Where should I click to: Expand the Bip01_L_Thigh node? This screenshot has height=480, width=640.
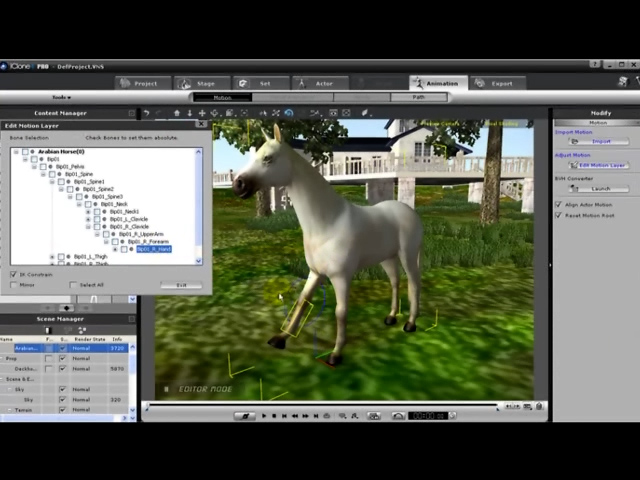(52, 257)
